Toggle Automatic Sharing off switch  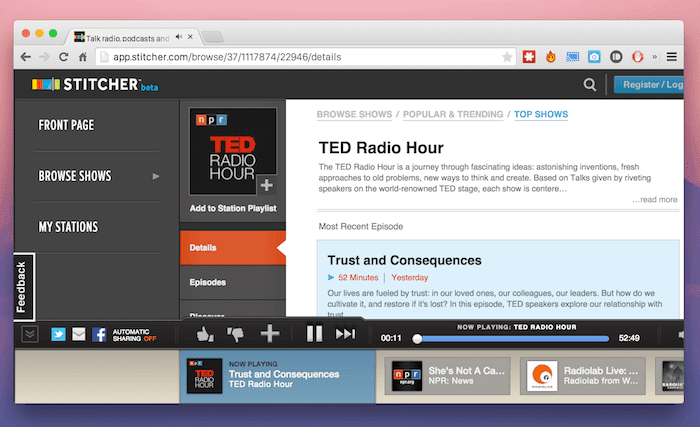(134, 335)
